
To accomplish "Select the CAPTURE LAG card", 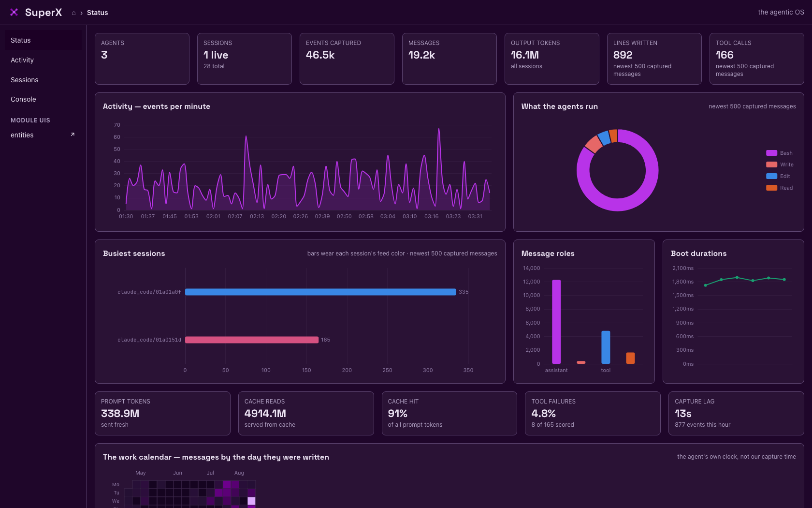I will (x=736, y=413).
